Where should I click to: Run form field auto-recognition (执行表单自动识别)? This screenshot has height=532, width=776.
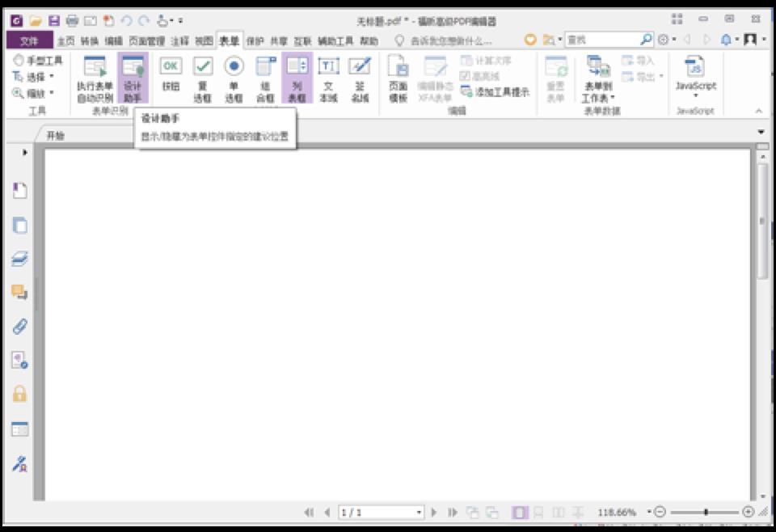click(x=95, y=79)
